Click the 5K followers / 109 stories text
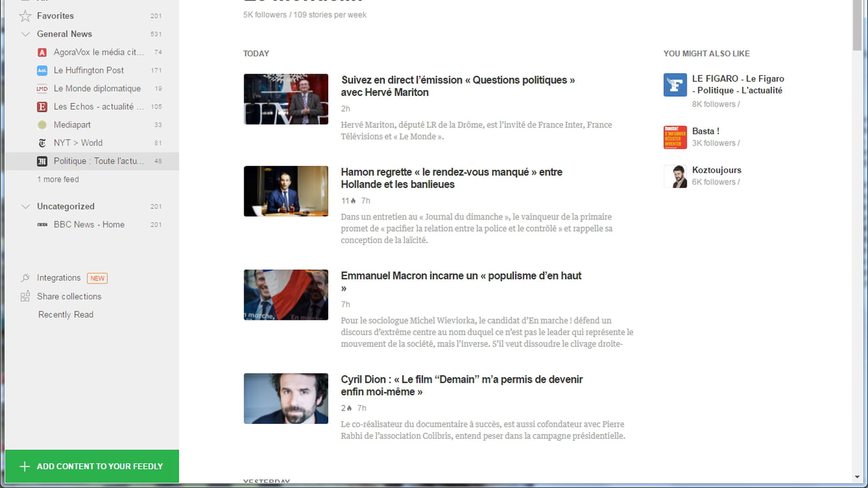Screen dimensions: 868x488 [x=305, y=15]
